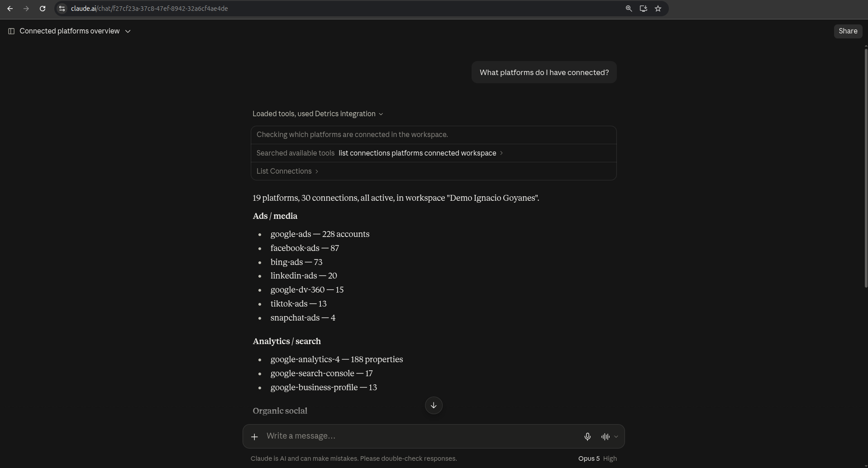
Task: Collapse the Loaded tools, used Detrics integration section
Action: click(x=318, y=114)
